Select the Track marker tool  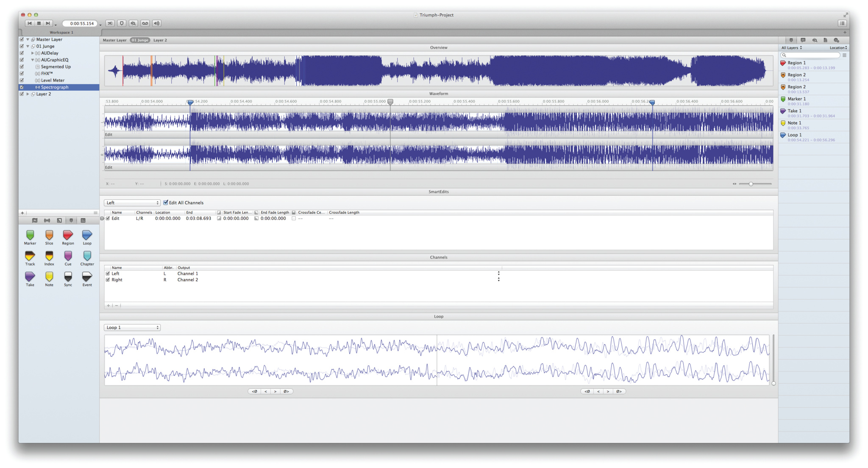pos(30,256)
